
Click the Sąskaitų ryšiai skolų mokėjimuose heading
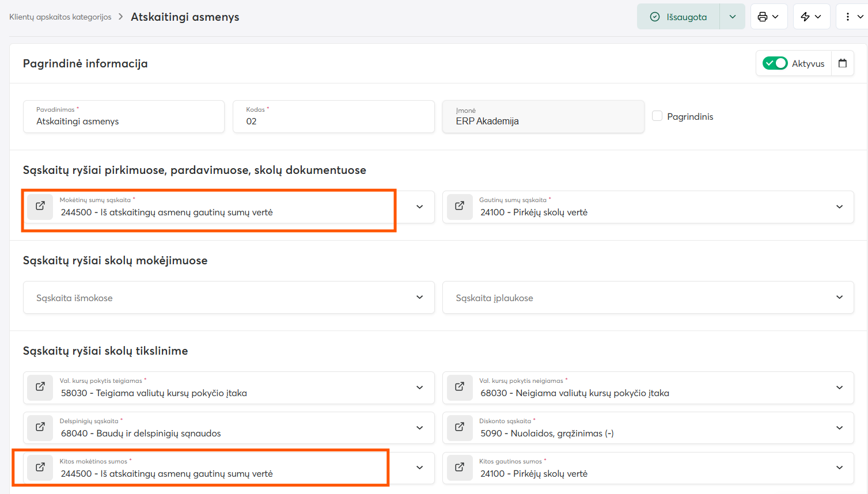point(115,260)
